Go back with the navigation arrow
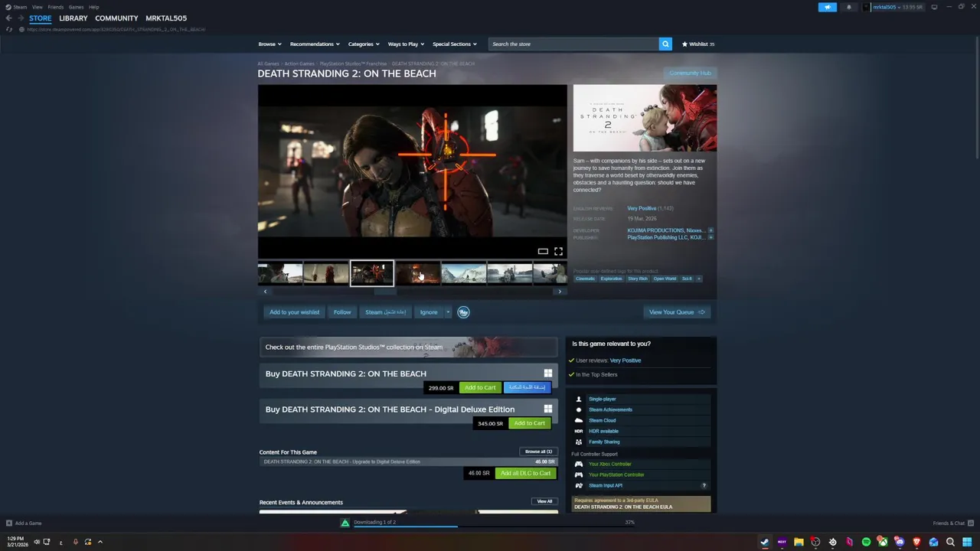The height and width of the screenshot is (551, 980). [9, 18]
